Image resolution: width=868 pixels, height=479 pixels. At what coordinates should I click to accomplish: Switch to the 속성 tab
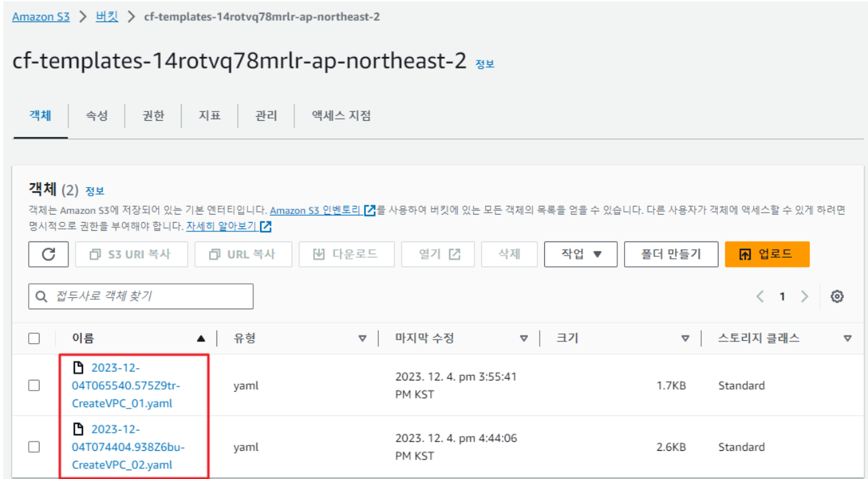(97, 115)
